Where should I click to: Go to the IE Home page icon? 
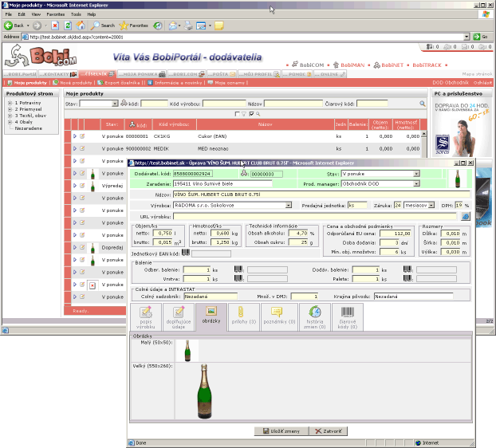[x=81, y=26]
